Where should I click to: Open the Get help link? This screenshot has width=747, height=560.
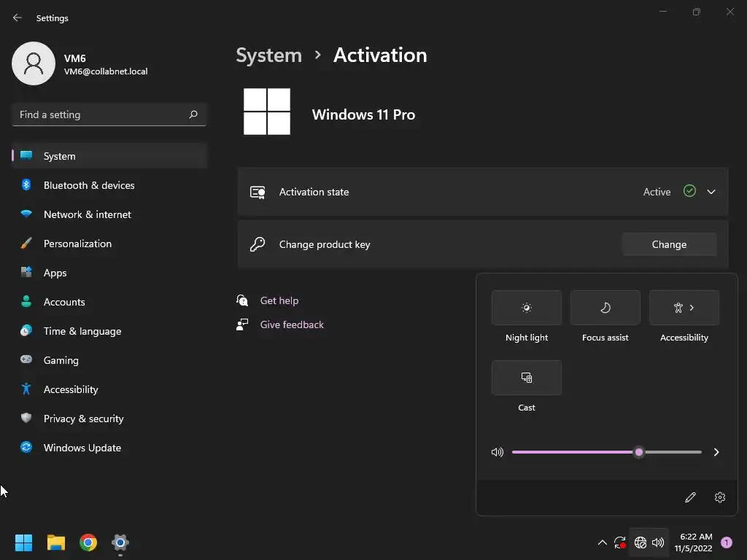(279, 300)
